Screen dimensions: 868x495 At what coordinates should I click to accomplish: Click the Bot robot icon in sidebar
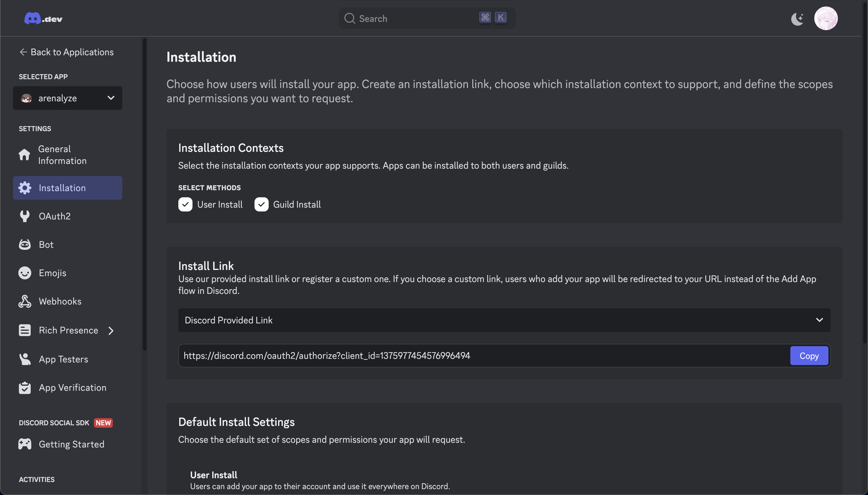pos(25,245)
